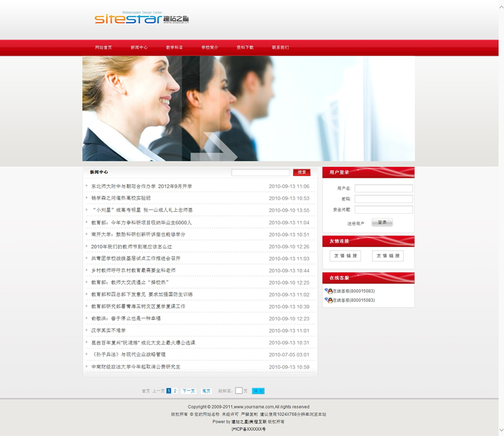Click the QQ icon of second 在线客服

tap(329, 300)
